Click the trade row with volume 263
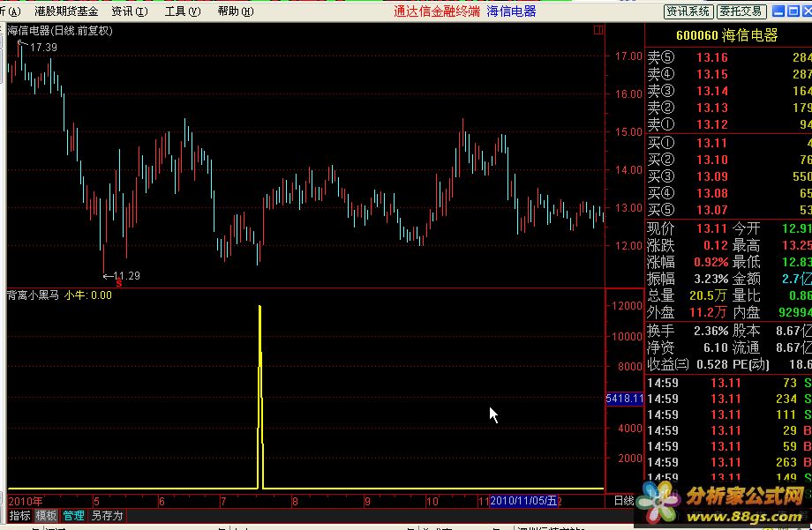The height and width of the screenshot is (530, 812). coord(729,462)
